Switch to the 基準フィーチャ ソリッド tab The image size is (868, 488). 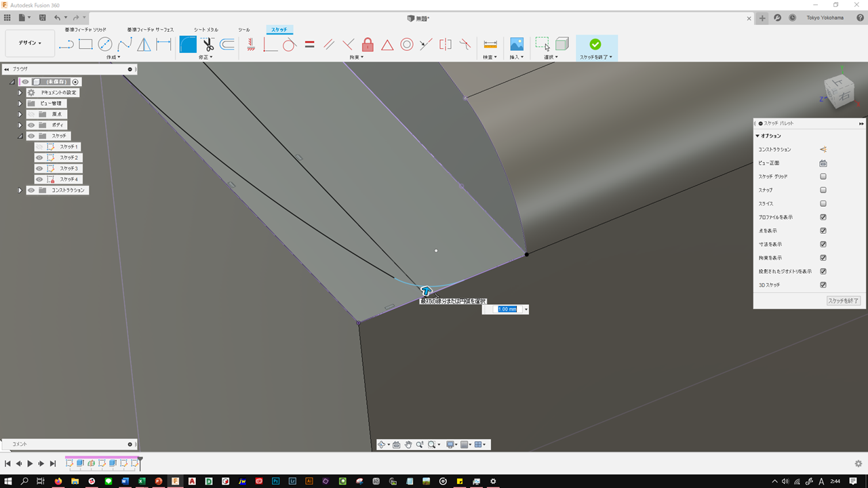pyautogui.click(x=85, y=30)
